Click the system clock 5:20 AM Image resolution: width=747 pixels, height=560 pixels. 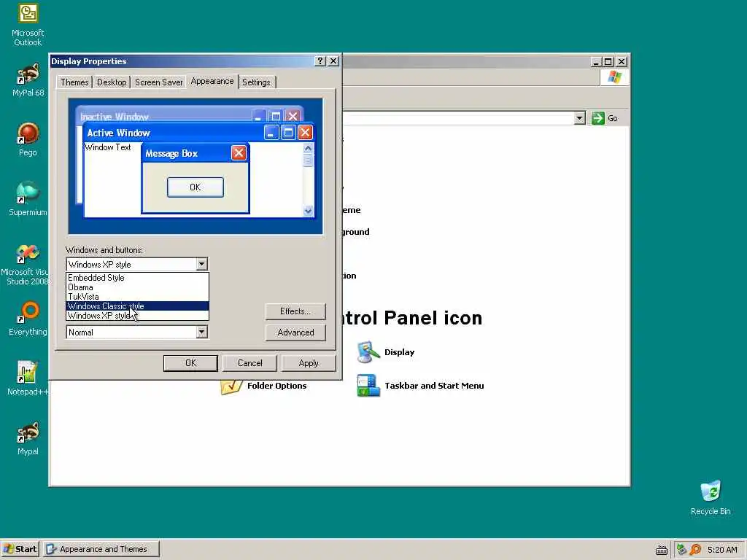(x=722, y=550)
